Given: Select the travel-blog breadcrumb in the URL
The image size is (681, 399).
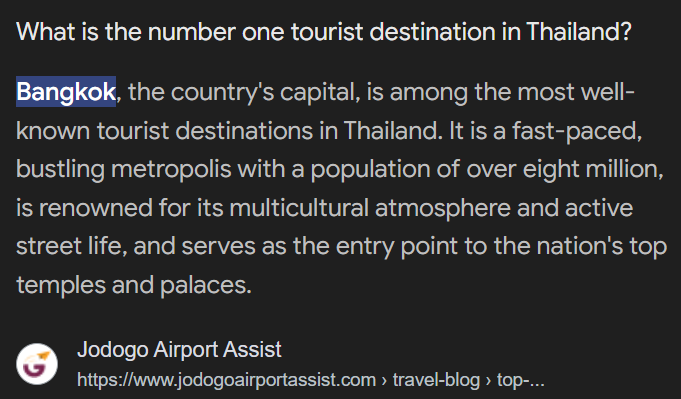Looking at the screenshot, I should (436, 380).
